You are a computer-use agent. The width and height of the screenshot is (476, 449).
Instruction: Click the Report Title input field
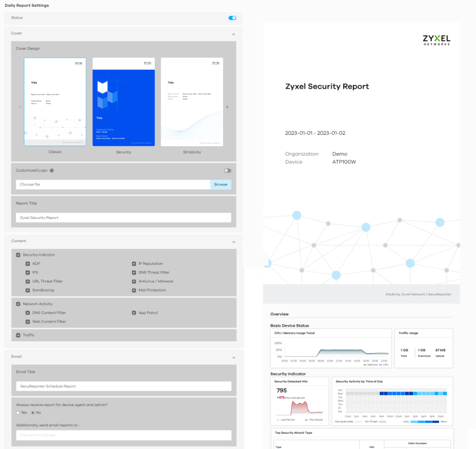[x=124, y=218]
